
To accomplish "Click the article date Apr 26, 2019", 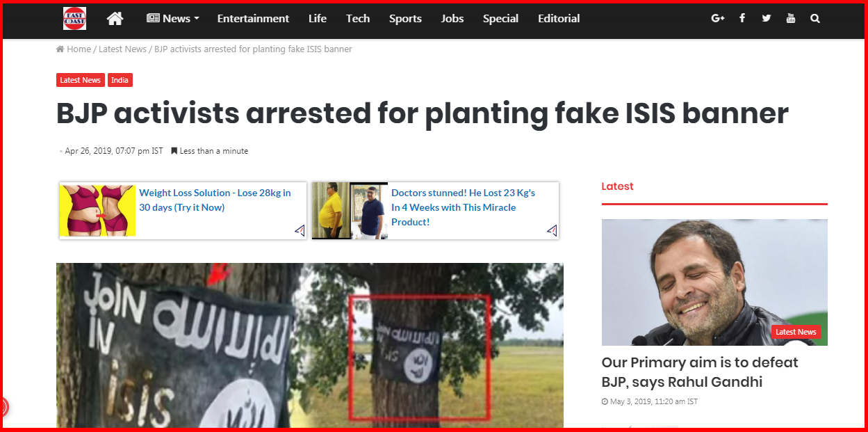I will 114,151.
